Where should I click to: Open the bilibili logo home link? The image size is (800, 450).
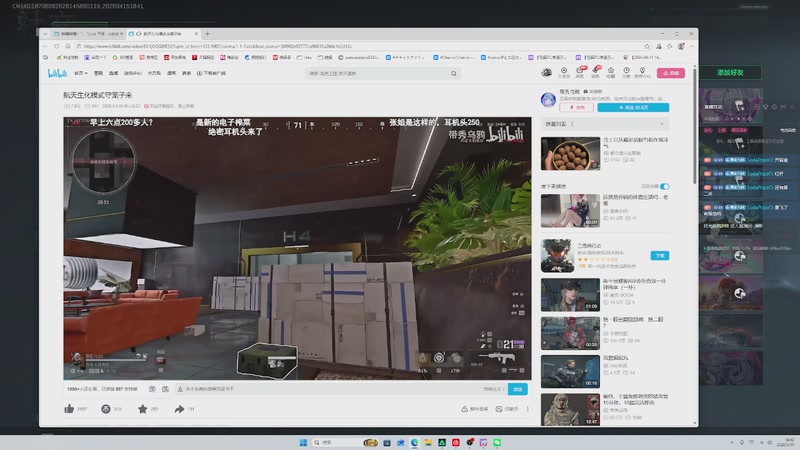click(x=57, y=73)
